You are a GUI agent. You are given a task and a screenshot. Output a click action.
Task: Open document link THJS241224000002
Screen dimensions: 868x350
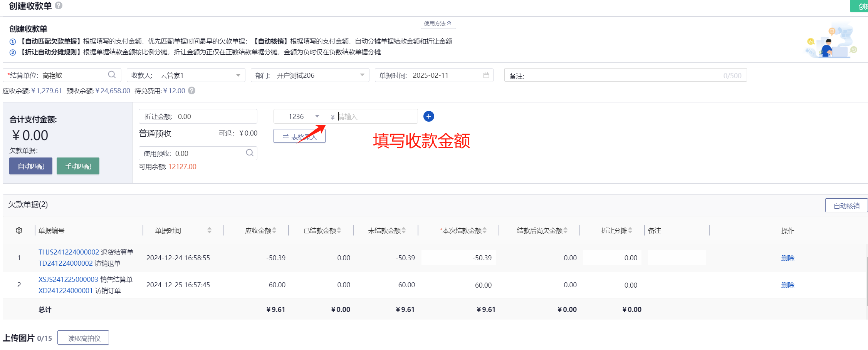click(x=69, y=252)
